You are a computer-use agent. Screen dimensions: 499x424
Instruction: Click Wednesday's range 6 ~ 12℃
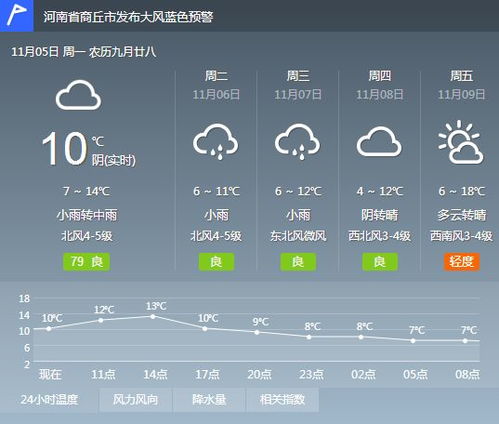click(x=298, y=191)
